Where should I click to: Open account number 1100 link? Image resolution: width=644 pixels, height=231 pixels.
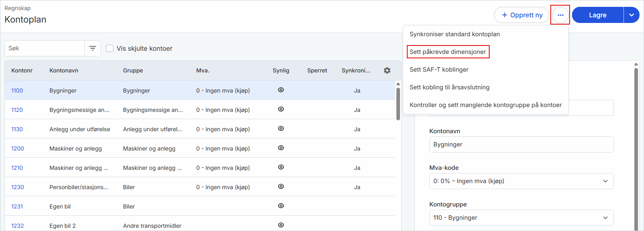pyautogui.click(x=17, y=91)
